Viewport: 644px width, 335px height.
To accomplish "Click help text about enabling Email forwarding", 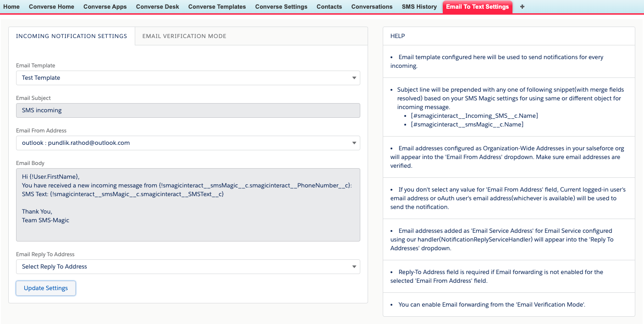I will [491, 304].
